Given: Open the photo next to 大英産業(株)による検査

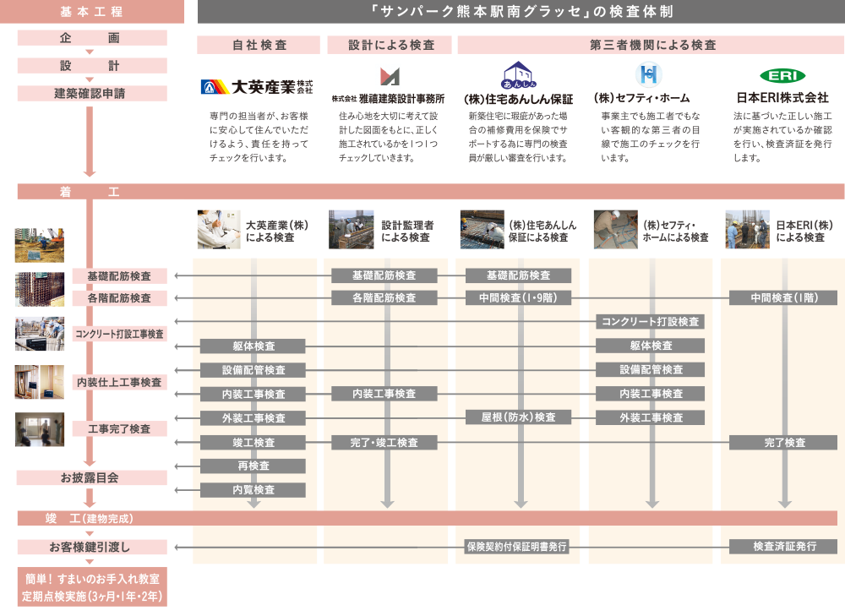Looking at the screenshot, I should [219, 230].
